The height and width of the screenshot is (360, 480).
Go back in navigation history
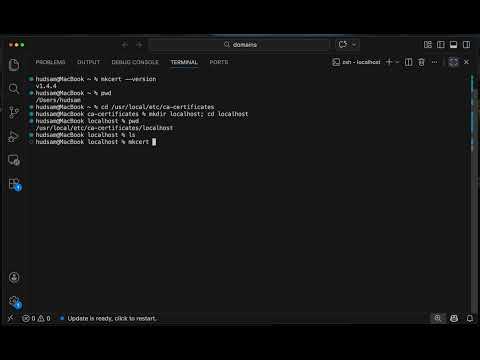125,45
